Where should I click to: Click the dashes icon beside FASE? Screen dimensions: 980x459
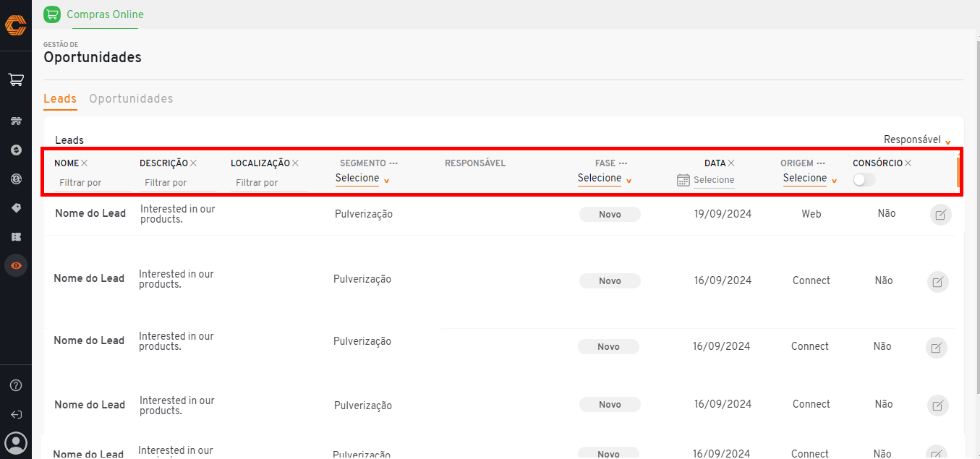point(623,163)
